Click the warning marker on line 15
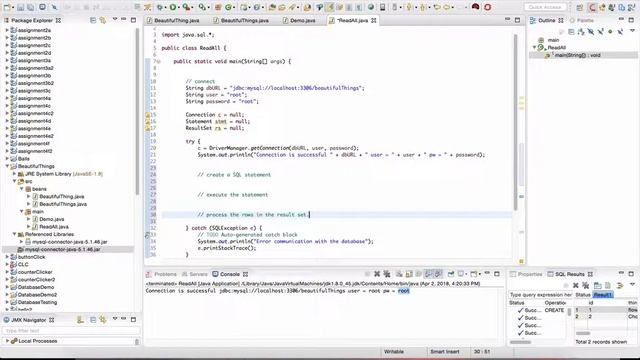Viewport: 640px width, 360px height. [148, 115]
